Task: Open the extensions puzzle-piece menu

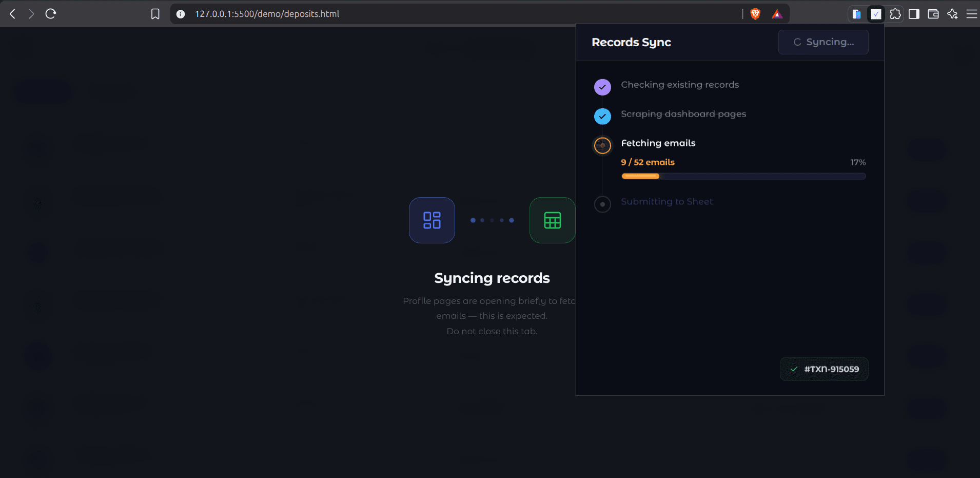Action: point(895,14)
